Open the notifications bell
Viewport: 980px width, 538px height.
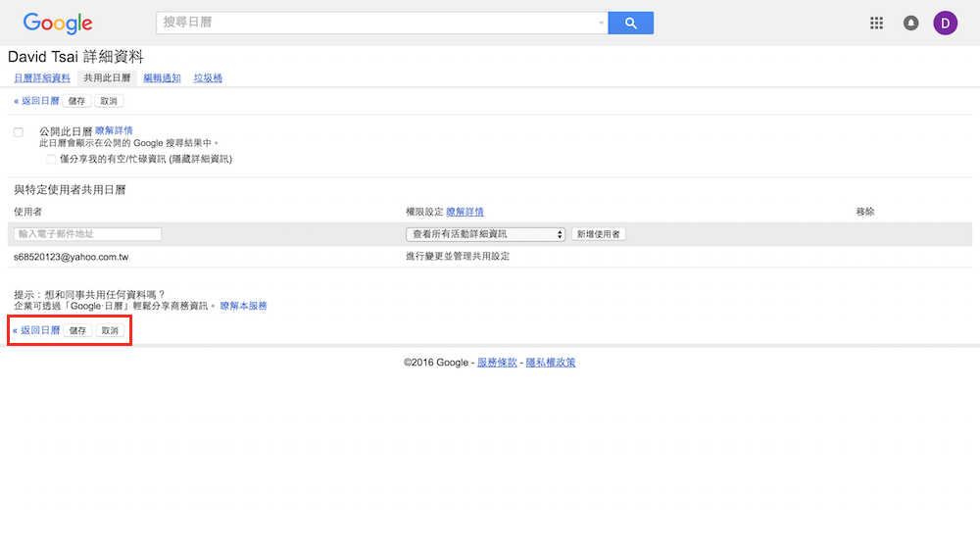tap(910, 24)
